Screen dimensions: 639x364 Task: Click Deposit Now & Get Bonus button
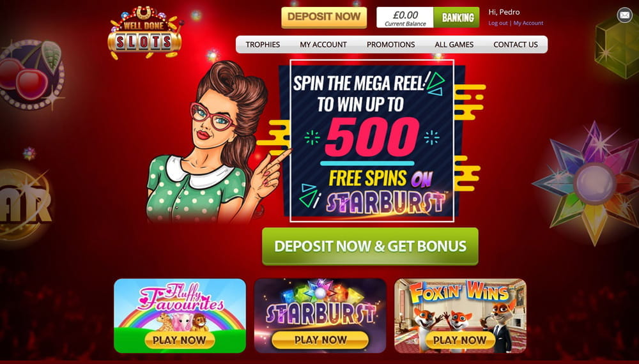tap(370, 246)
